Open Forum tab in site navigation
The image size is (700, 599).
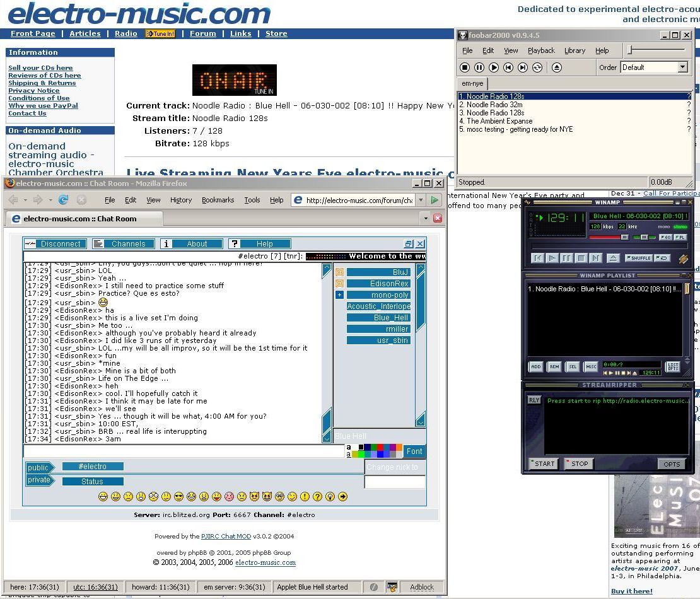point(202,33)
